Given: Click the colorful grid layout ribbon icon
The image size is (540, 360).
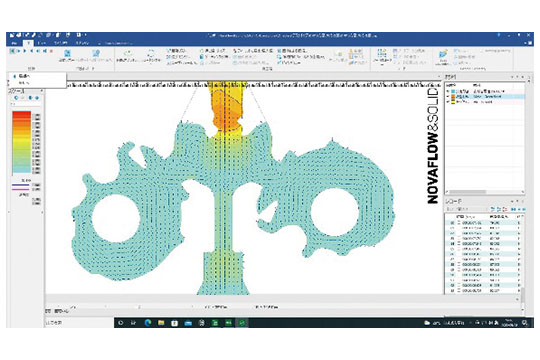Looking at the screenshot, I should tap(382, 53).
